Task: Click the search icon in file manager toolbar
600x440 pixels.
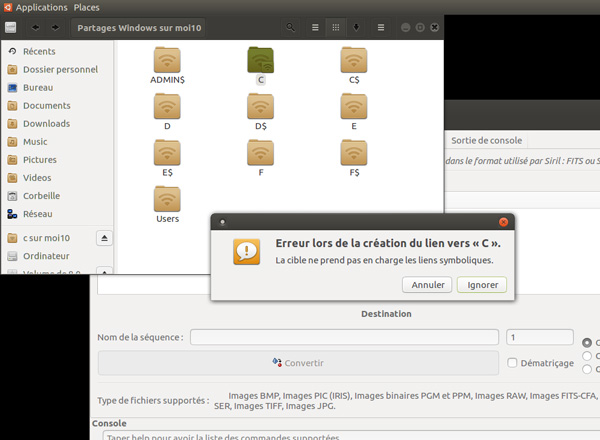Action: coord(290,28)
